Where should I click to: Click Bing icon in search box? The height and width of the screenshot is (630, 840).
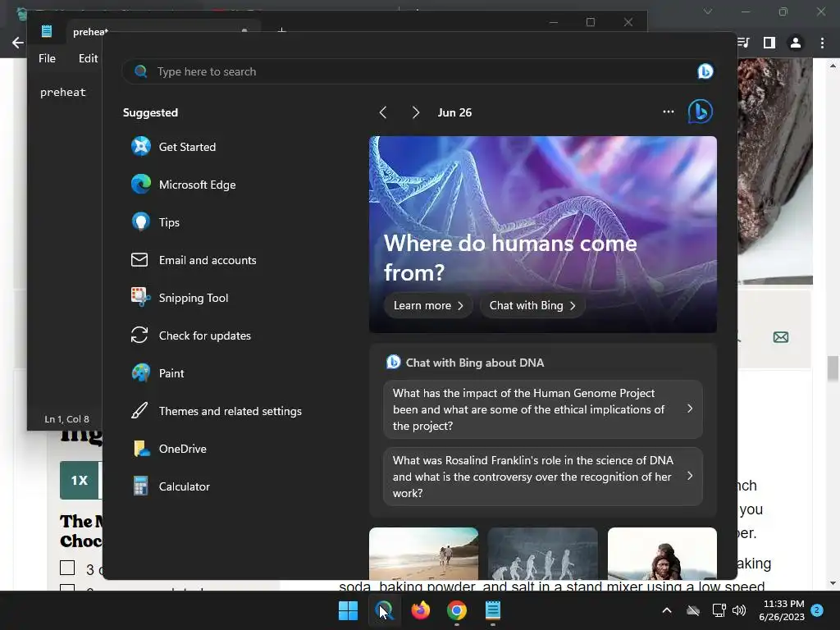(705, 71)
